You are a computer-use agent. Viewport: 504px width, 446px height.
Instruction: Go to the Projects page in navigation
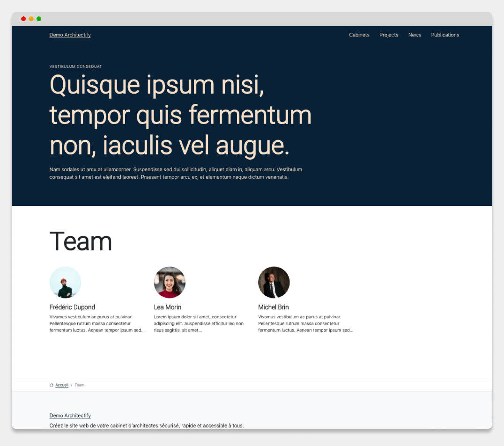coord(389,35)
